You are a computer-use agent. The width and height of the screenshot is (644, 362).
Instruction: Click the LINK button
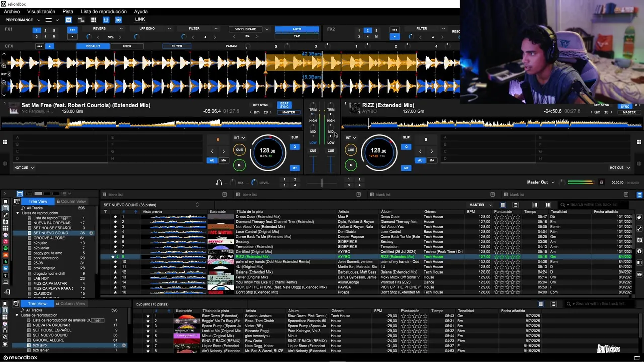click(140, 19)
